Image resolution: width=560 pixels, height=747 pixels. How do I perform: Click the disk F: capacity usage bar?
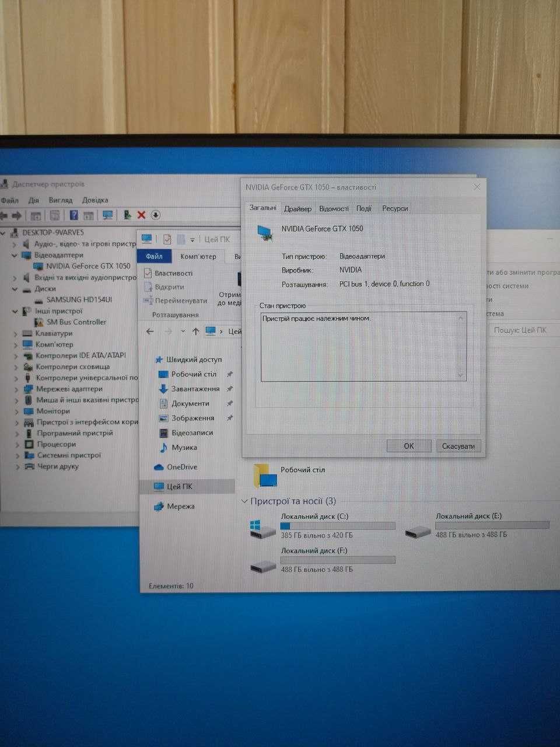(338, 560)
